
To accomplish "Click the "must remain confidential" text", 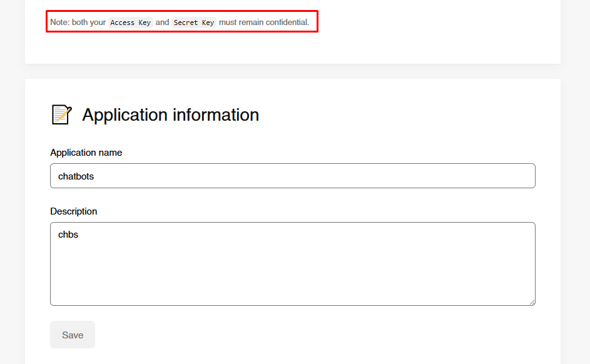I will (x=263, y=23).
